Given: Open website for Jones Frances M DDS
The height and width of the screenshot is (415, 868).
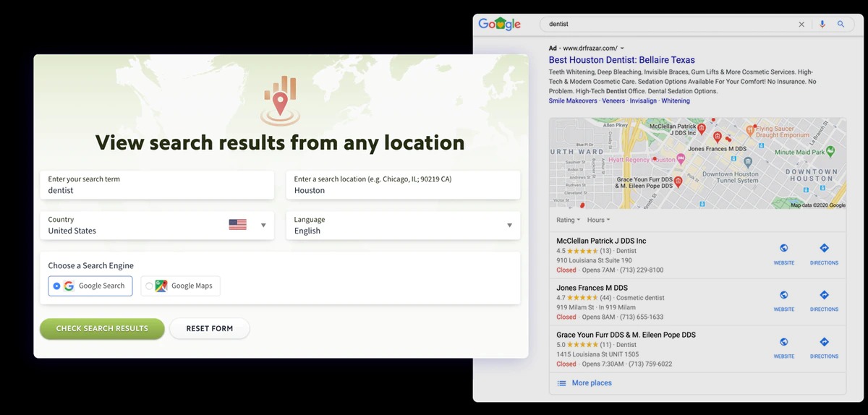Looking at the screenshot, I should (784, 301).
